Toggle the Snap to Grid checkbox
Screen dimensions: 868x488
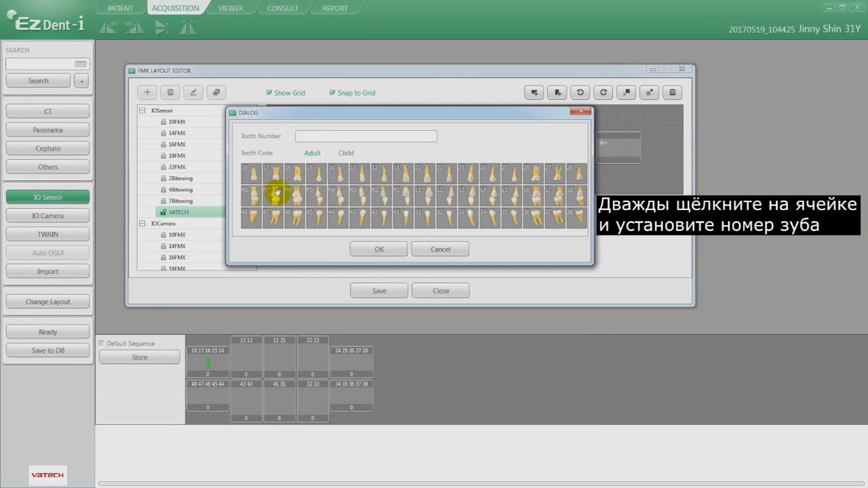click(x=332, y=93)
